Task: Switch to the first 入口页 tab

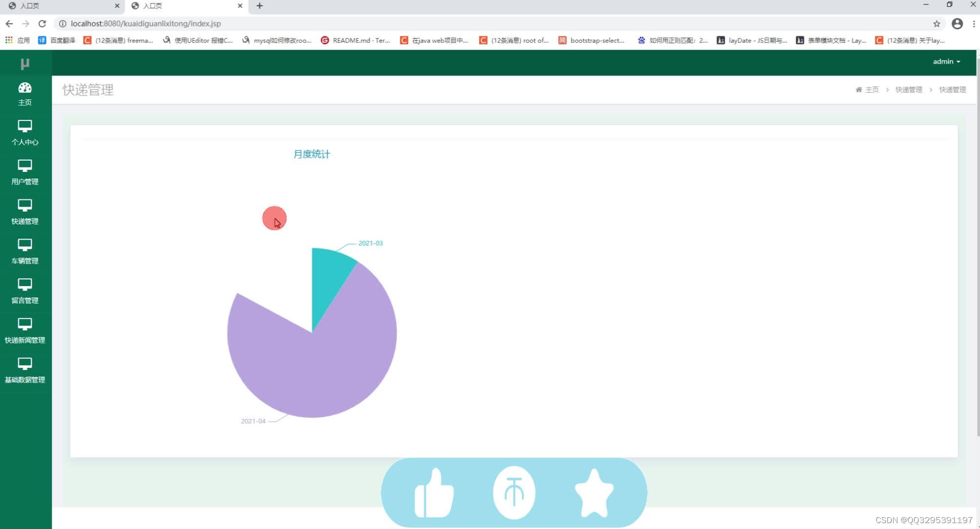Action: pos(61,6)
